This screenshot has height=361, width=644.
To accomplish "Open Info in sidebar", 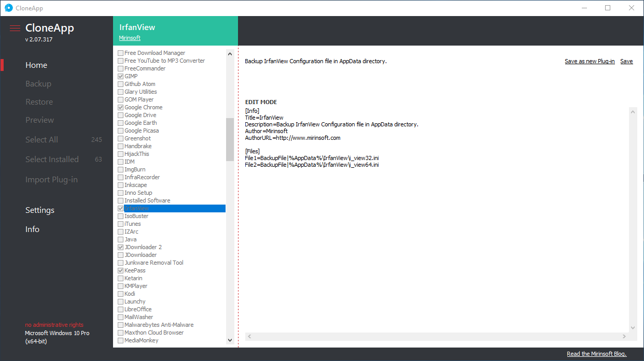I will [32, 229].
